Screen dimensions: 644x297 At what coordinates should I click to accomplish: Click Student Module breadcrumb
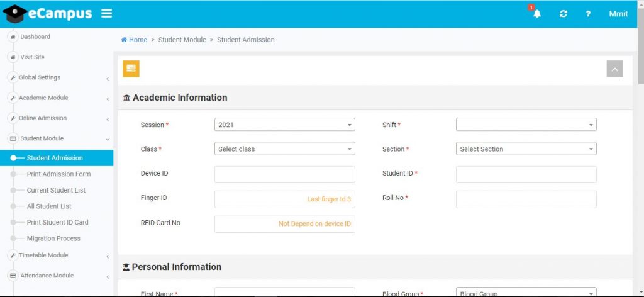pyautogui.click(x=182, y=40)
